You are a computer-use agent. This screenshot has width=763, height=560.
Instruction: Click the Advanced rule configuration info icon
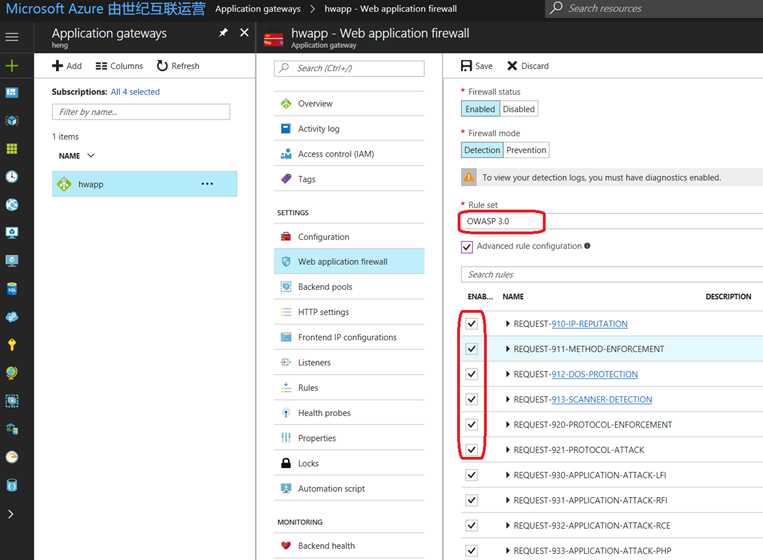coord(587,246)
